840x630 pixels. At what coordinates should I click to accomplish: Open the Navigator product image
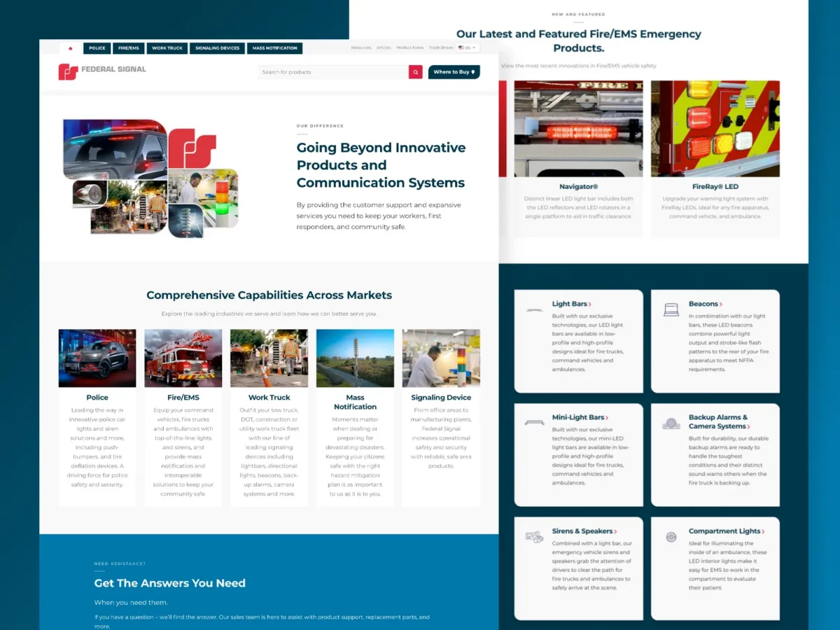tap(578, 129)
